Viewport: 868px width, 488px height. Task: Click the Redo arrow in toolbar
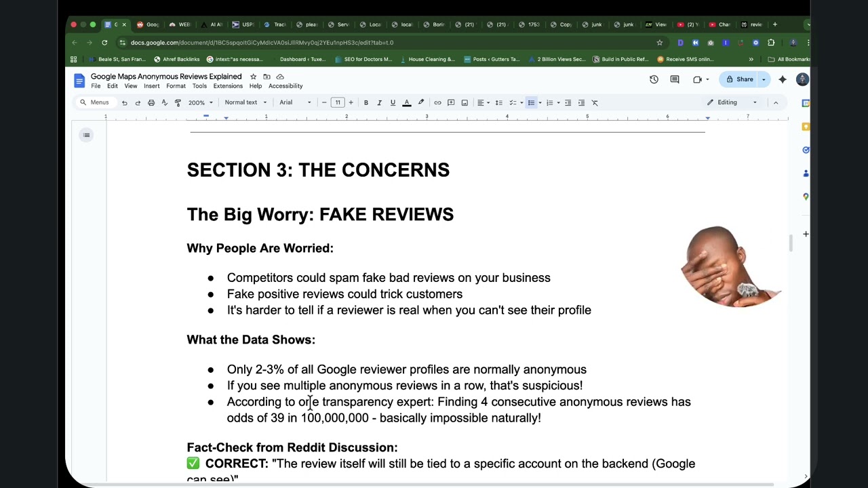coord(138,102)
